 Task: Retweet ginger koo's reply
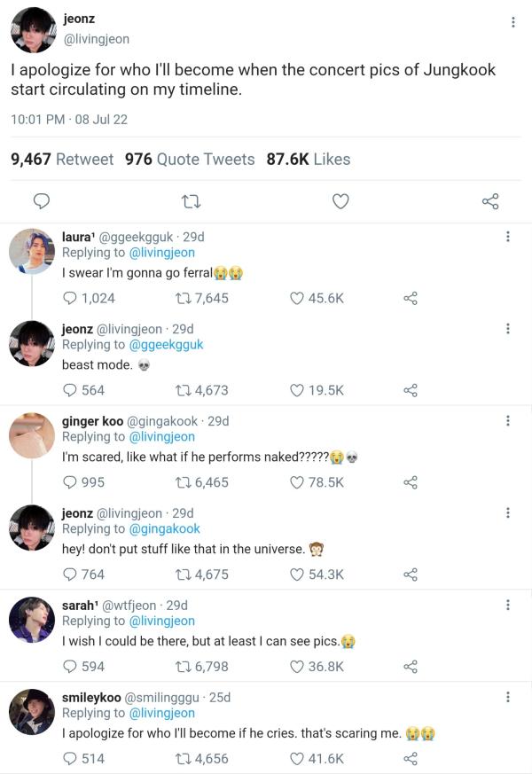pyautogui.click(x=185, y=482)
